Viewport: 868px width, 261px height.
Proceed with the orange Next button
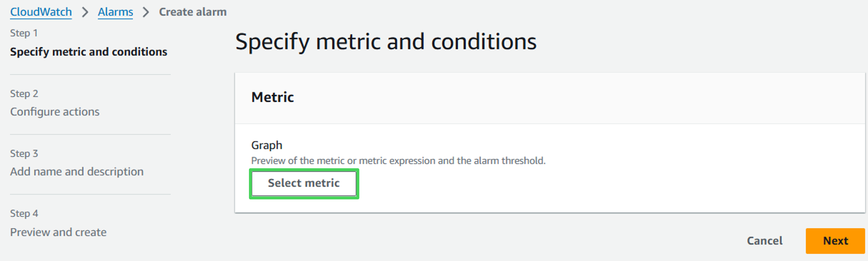pyautogui.click(x=835, y=241)
